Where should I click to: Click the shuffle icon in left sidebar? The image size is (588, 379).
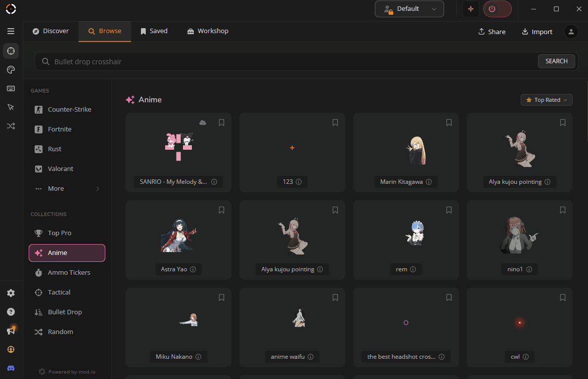point(11,126)
